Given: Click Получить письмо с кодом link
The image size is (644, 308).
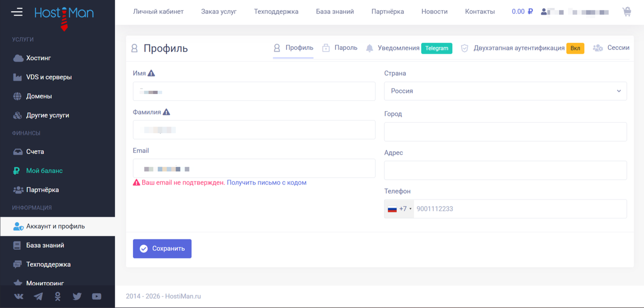Looking at the screenshot, I should (267, 182).
